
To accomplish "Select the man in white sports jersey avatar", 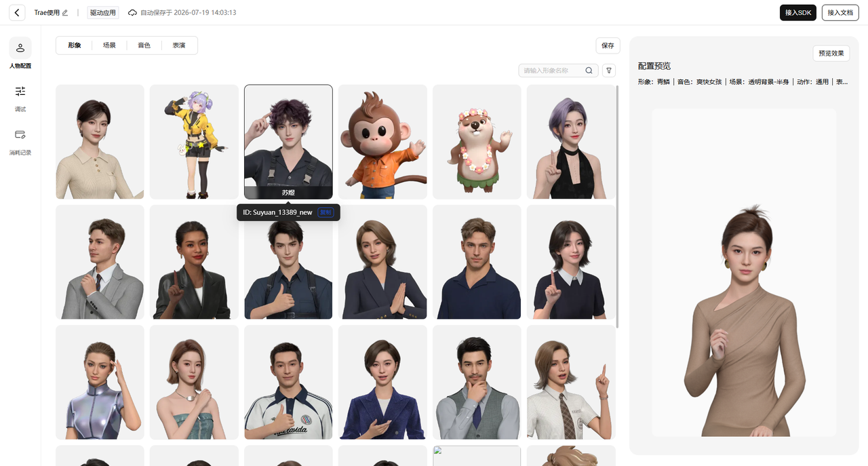I will [x=288, y=382].
